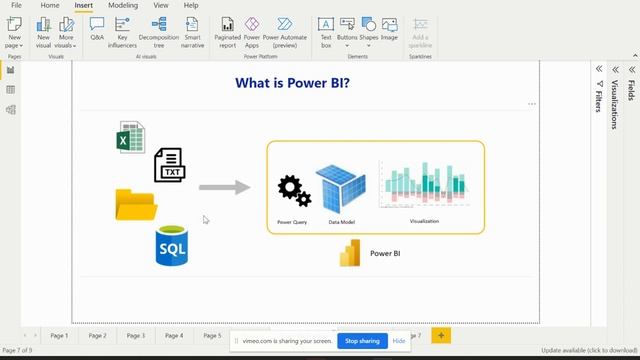Select the Power Query gears icon
The image size is (640, 360).
pyautogui.click(x=294, y=191)
